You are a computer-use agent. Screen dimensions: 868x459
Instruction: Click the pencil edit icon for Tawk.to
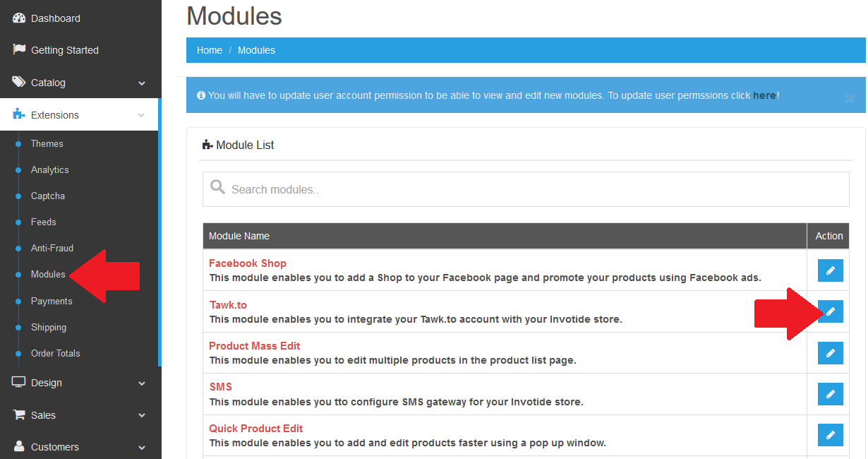[x=830, y=311]
